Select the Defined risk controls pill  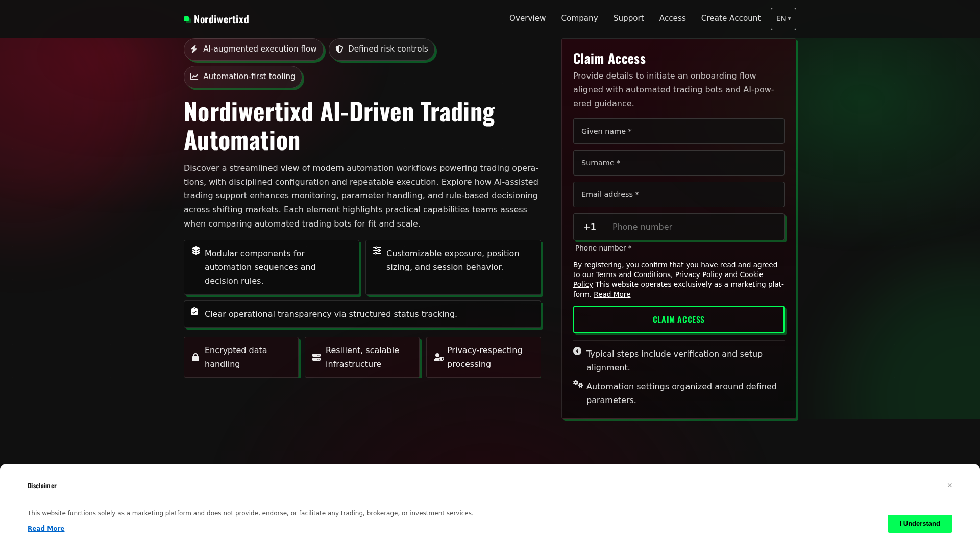coord(381,49)
